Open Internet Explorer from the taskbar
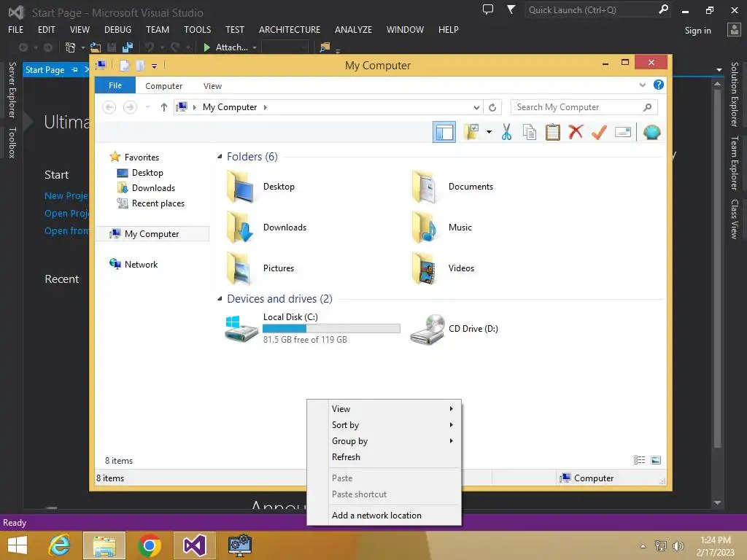The height and width of the screenshot is (560, 747). 60,545
